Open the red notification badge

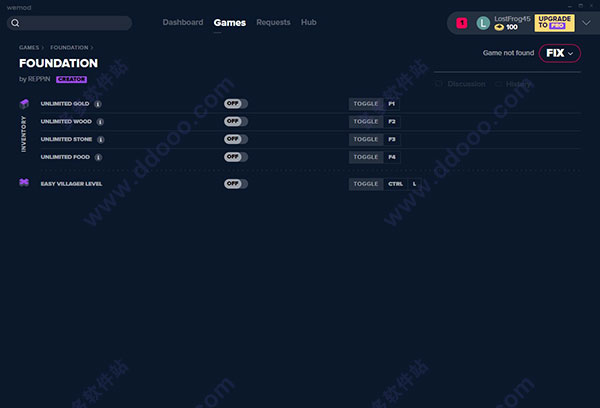(461, 23)
